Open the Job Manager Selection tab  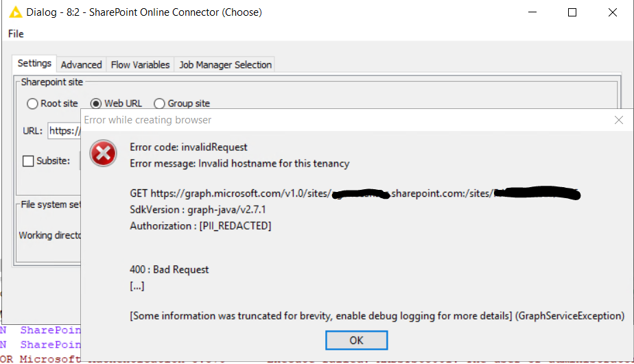point(225,64)
